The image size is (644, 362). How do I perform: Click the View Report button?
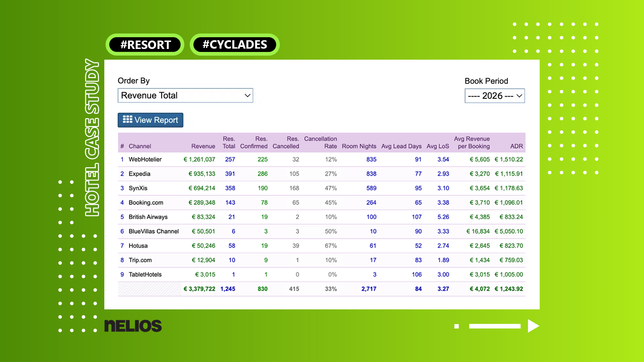click(150, 120)
